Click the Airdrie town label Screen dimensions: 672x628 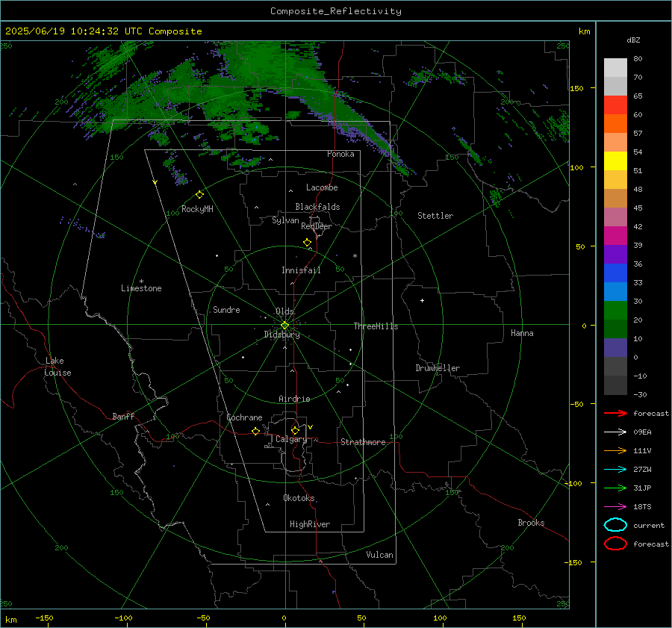(294, 399)
